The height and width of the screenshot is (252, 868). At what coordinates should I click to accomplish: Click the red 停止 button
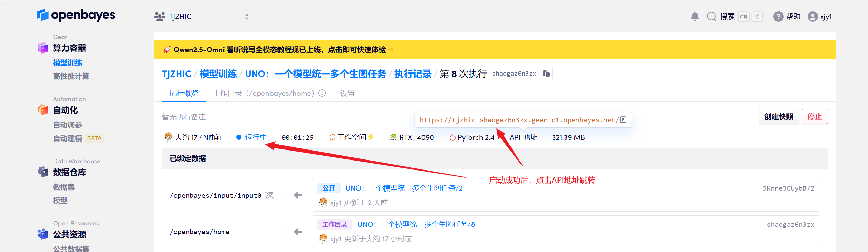[x=814, y=117]
